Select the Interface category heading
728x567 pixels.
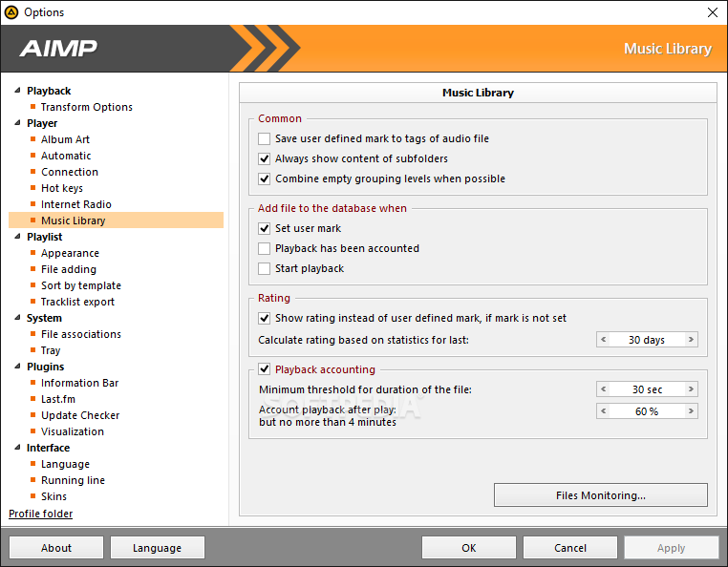49,449
